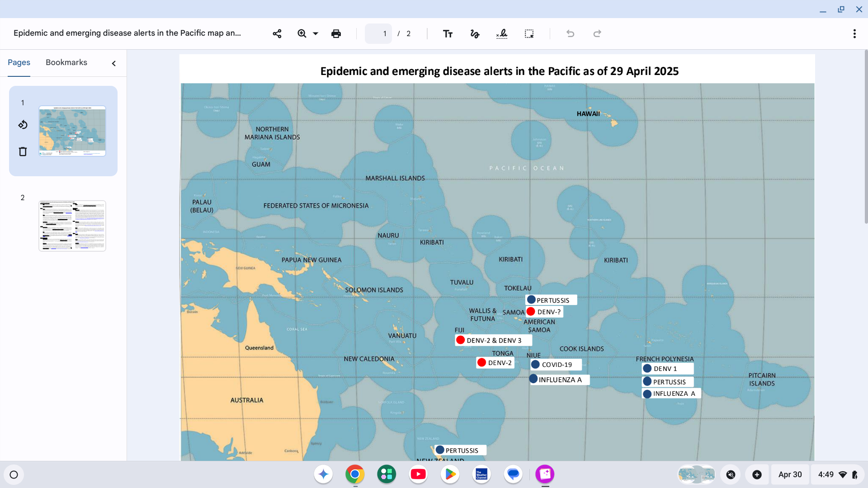868x488 pixels.
Task: Open YouTube app from the shelf
Action: [x=418, y=474]
